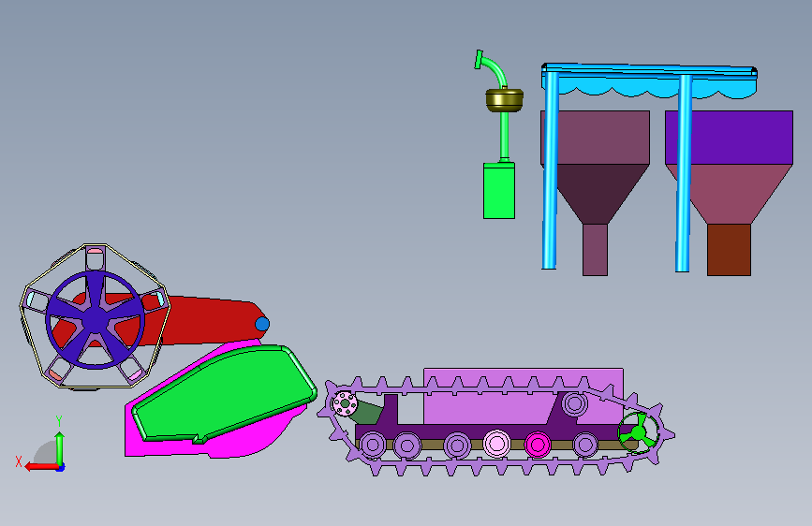Click the pink front sprocket of the track
812x526 pixels.
pos(345,402)
